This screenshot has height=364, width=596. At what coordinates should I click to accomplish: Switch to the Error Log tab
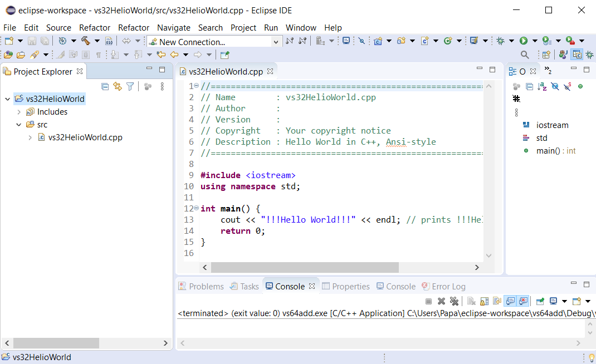click(x=443, y=286)
